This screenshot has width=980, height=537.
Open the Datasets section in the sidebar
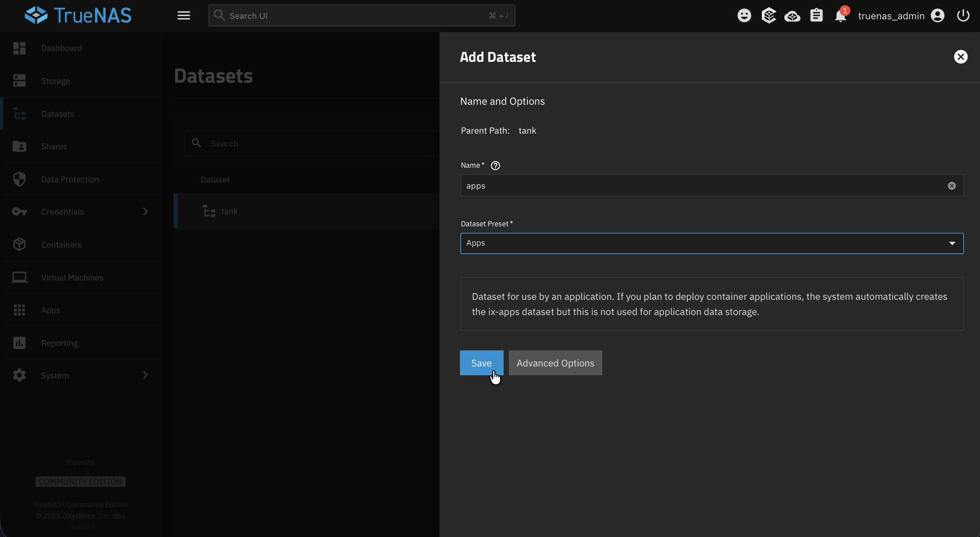[x=58, y=114]
